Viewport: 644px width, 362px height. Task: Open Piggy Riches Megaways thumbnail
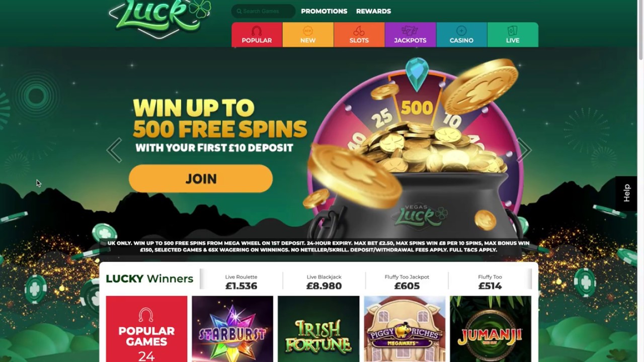tap(405, 329)
